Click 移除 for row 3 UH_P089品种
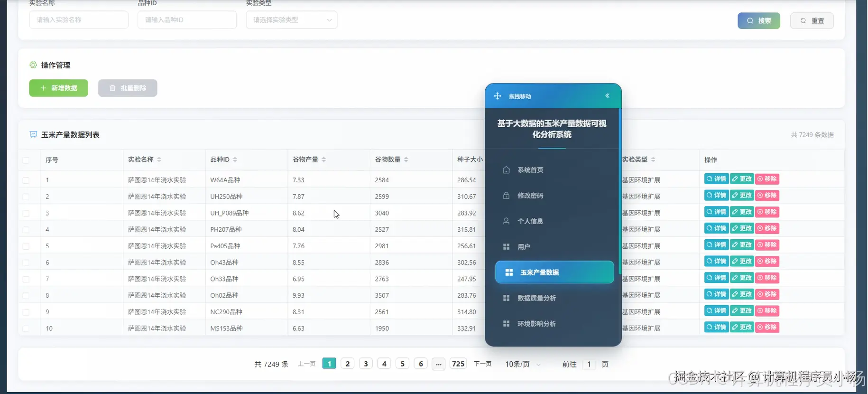 [x=767, y=212]
